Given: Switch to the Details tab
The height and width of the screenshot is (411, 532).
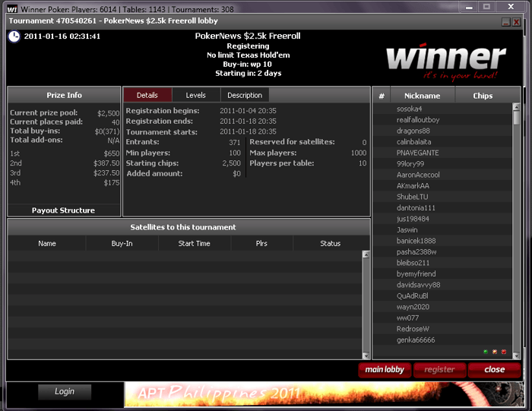Looking at the screenshot, I should (147, 95).
